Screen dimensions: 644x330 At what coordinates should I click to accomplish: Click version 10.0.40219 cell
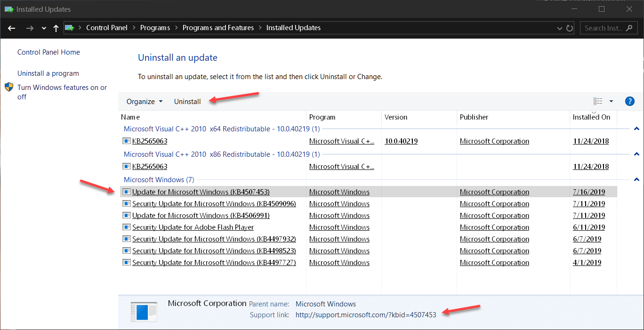point(401,141)
